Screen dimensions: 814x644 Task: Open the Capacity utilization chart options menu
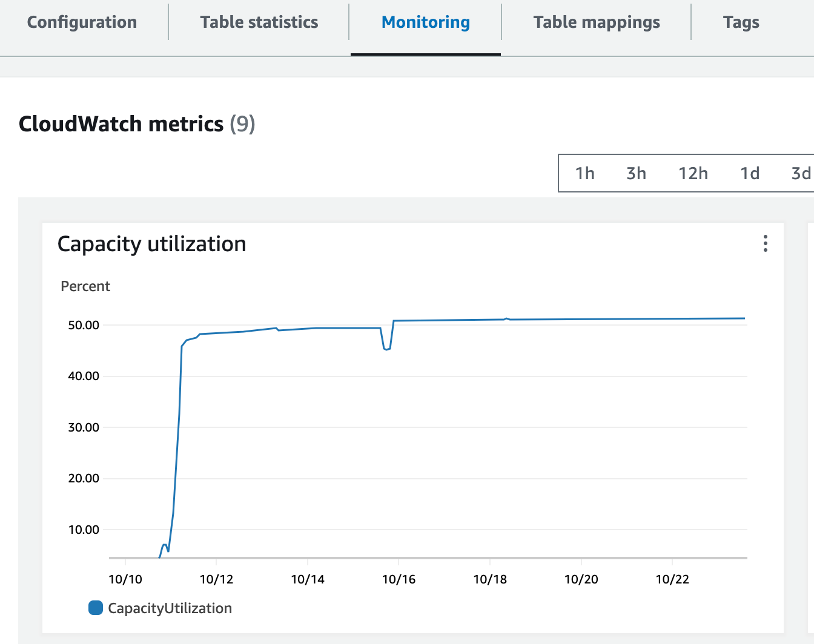(765, 244)
